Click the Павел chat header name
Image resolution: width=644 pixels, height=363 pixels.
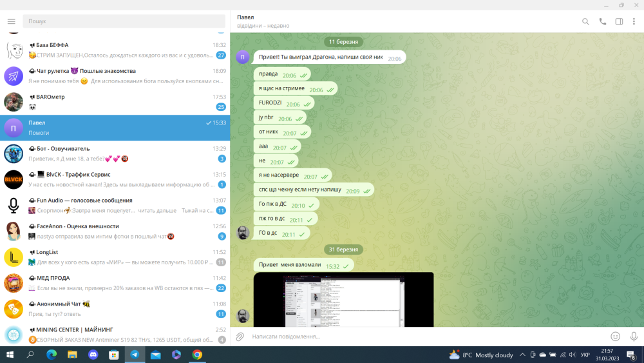tap(245, 17)
